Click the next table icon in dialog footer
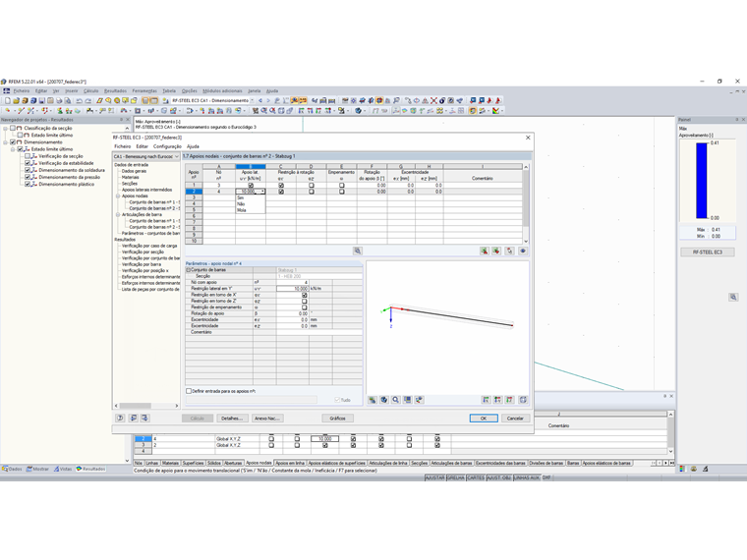This screenshot has height=560, width=747. (144, 419)
